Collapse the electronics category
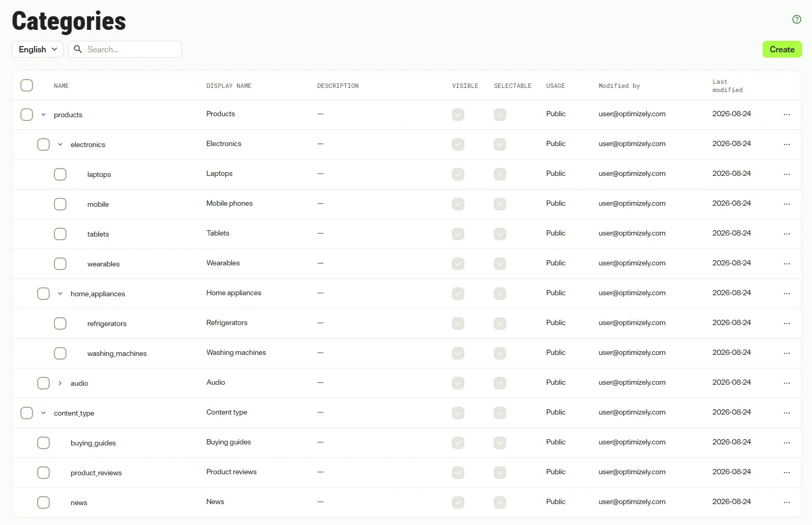Image resolution: width=812 pixels, height=525 pixels. point(60,144)
